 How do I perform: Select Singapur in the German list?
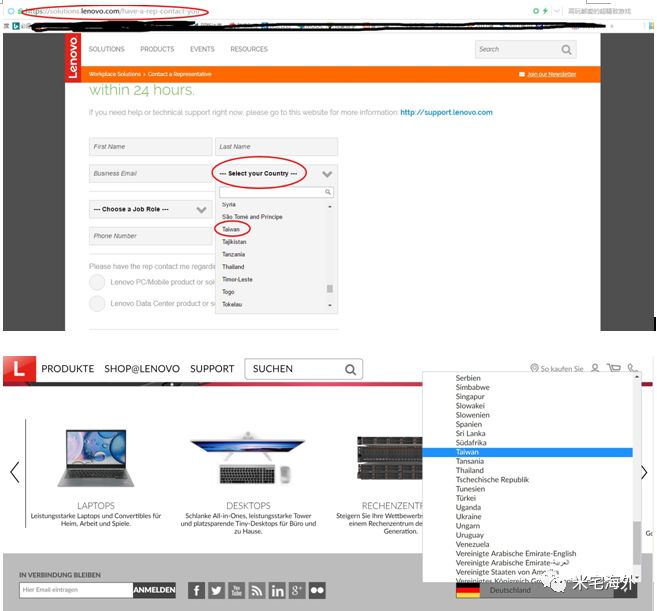coord(470,396)
